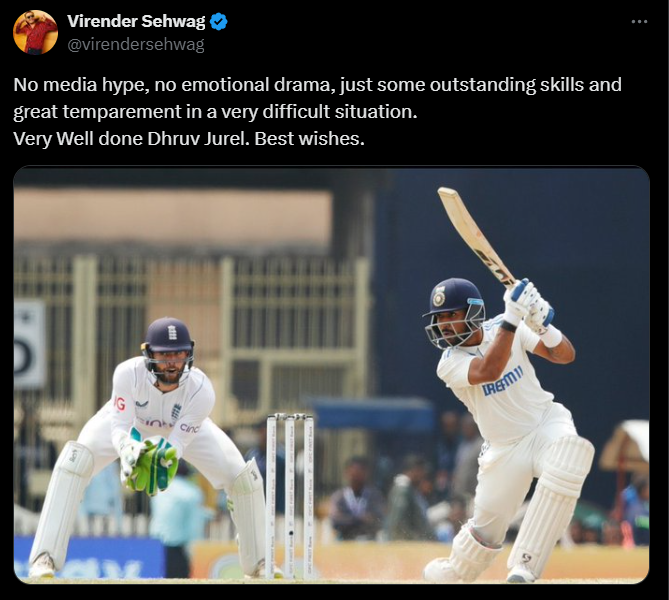
Task: Click the wicketkeeper's green gloves
Action: (x=150, y=467)
